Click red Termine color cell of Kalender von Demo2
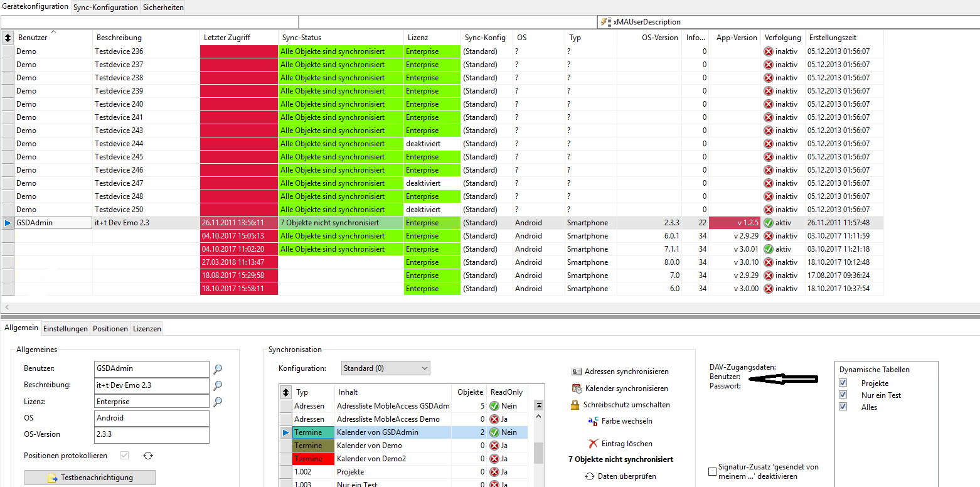 [312, 459]
